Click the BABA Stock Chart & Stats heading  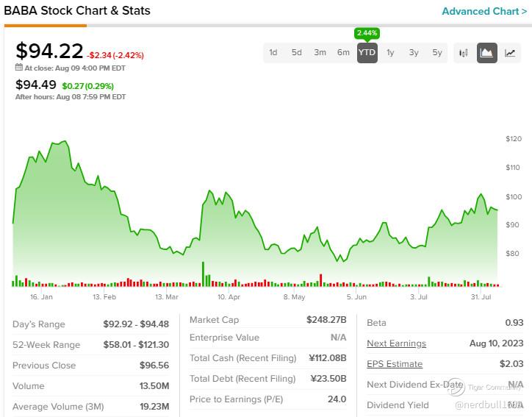coord(77,10)
